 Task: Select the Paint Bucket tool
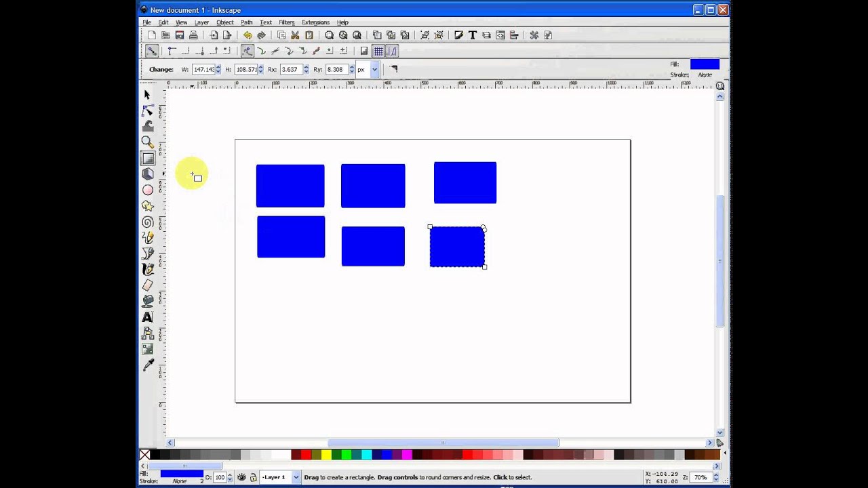pyautogui.click(x=147, y=302)
